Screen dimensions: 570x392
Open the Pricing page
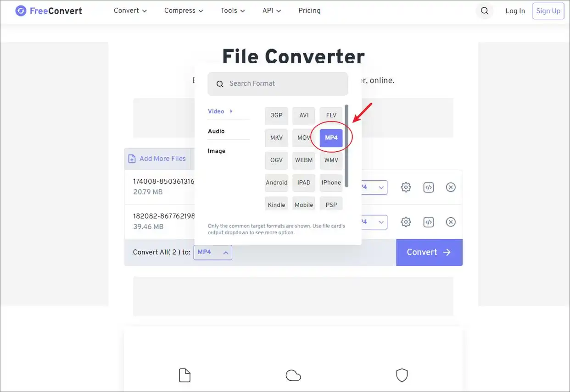(x=309, y=11)
